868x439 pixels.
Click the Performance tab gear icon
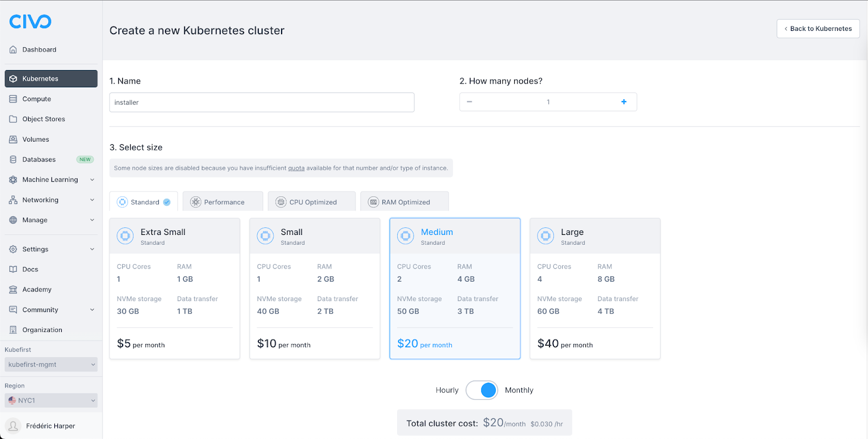click(196, 202)
